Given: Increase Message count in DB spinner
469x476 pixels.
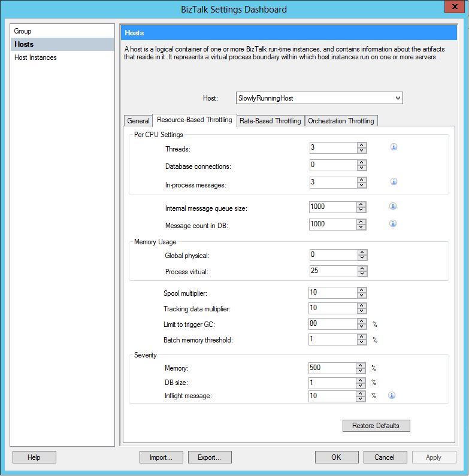Looking at the screenshot, I should click(361, 222).
